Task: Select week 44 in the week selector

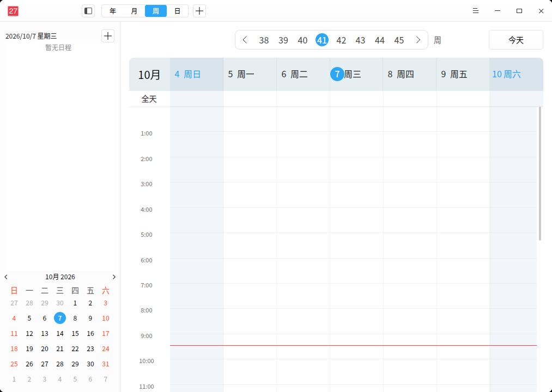Action: [x=379, y=40]
